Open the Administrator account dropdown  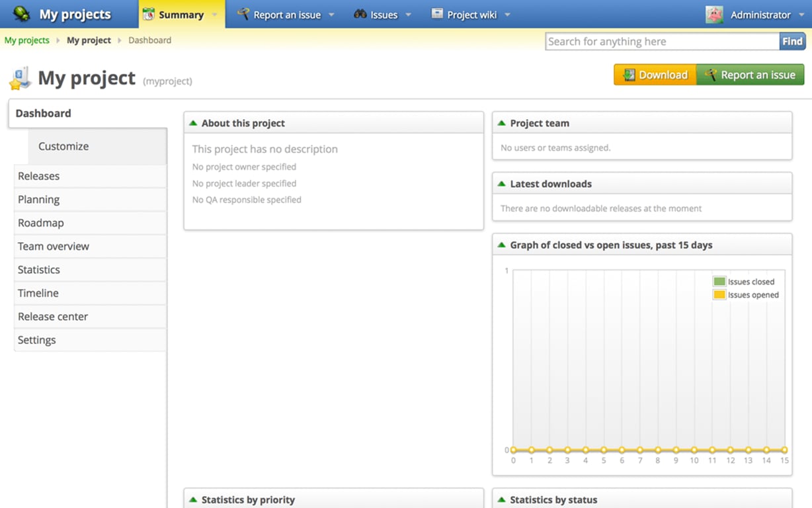coord(801,13)
